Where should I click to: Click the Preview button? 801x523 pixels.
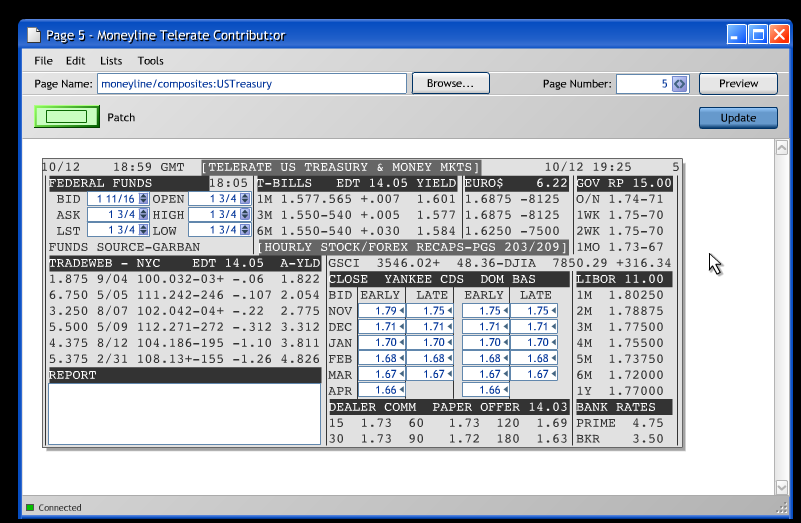coord(738,83)
